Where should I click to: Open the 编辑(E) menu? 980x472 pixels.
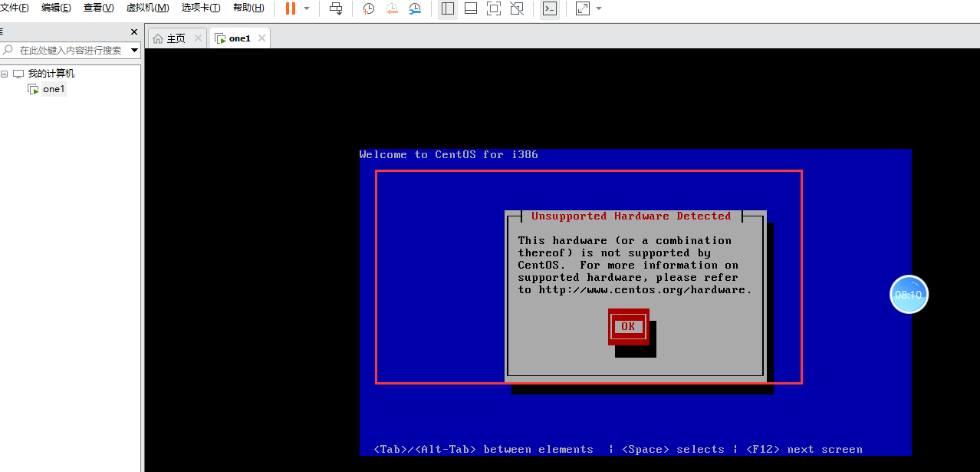[56, 8]
